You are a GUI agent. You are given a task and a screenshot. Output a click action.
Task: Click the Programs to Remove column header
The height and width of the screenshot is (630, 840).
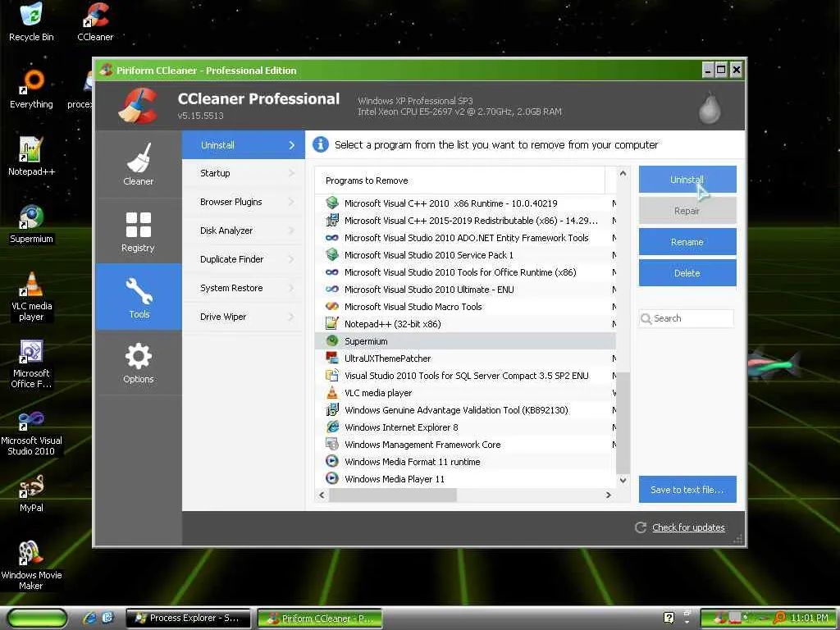pyautogui.click(x=459, y=180)
